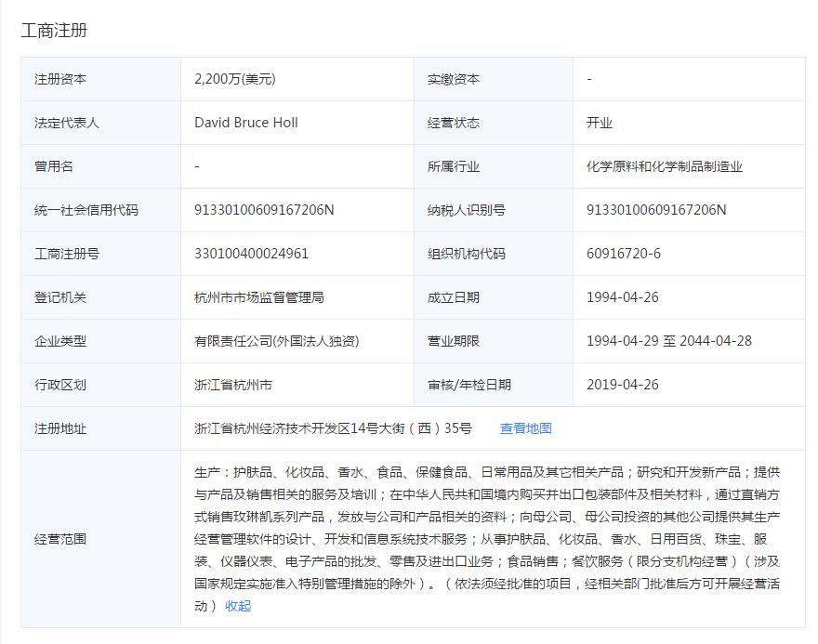Select the 审核/年检日期 label
Screen dimensions: 818x644
469,385
